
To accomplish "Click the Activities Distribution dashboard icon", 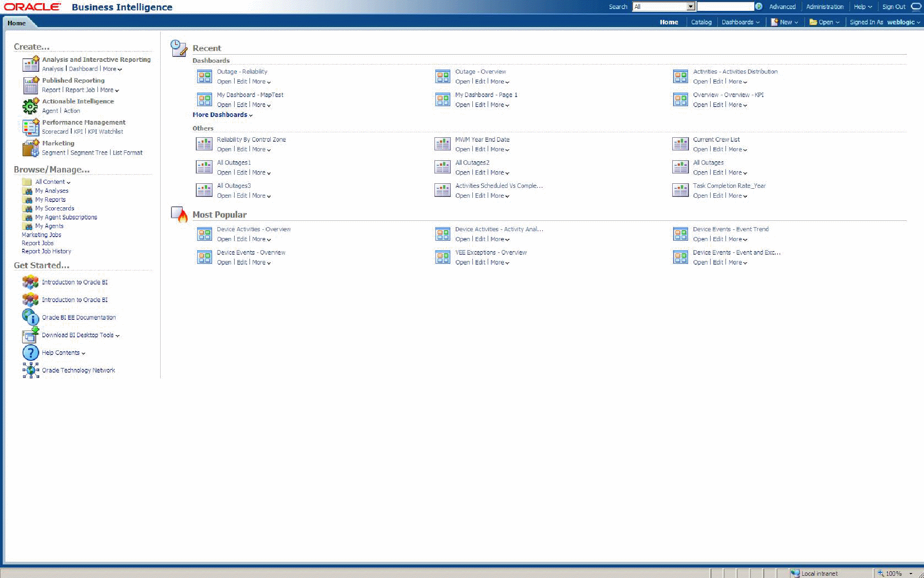I will pyautogui.click(x=680, y=76).
